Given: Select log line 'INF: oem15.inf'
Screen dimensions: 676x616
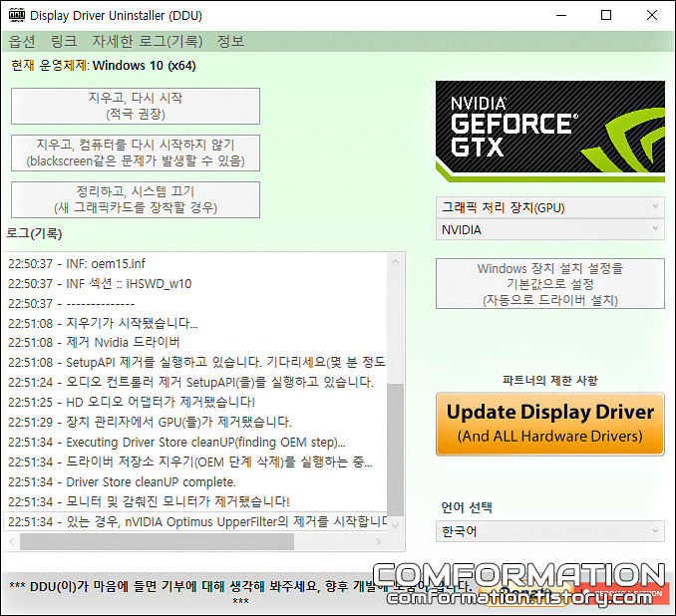Looking at the screenshot, I should [195, 263].
